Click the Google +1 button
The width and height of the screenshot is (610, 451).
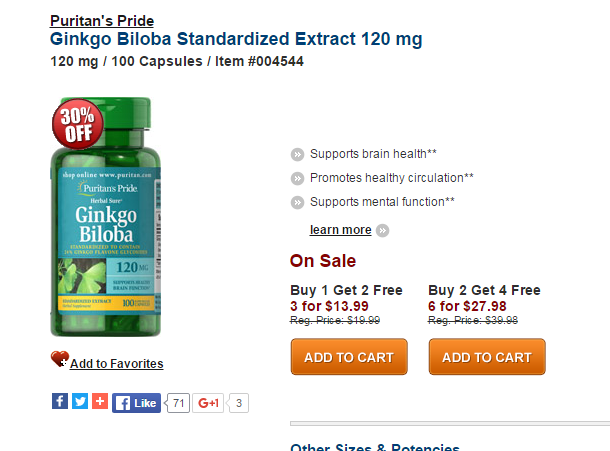point(208,403)
